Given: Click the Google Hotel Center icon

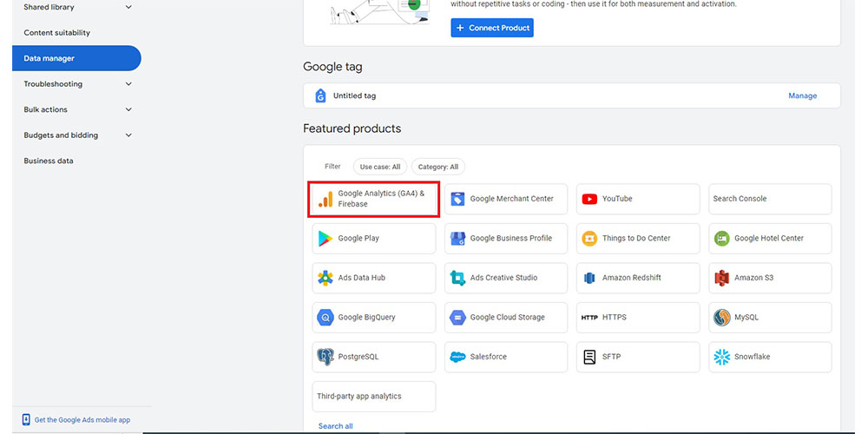Looking at the screenshot, I should point(722,239).
